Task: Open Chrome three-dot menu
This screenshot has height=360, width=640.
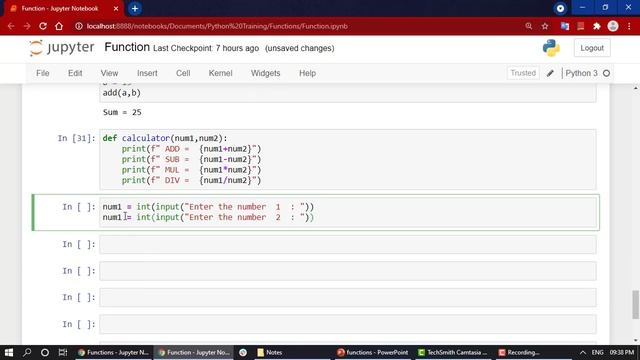Action: point(629,26)
